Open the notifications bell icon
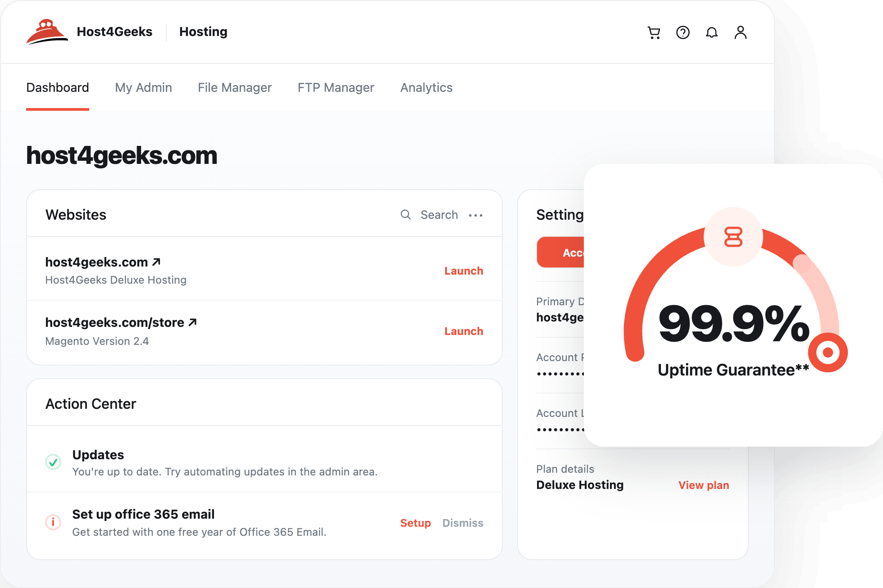The width and height of the screenshot is (883, 588). pyautogui.click(x=712, y=32)
